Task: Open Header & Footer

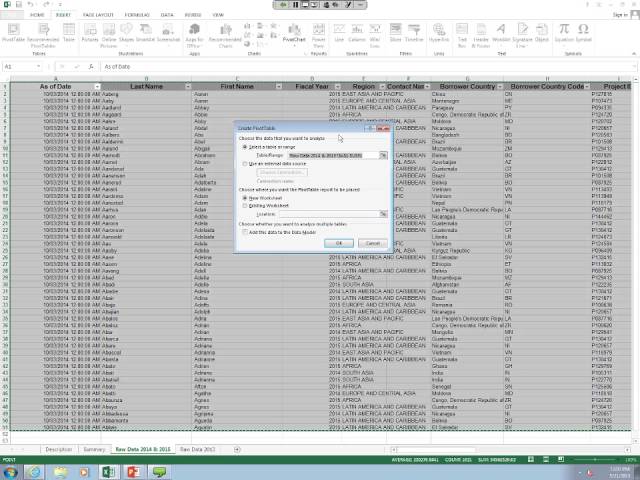Action: pyautogui.click(x=481, y=34)
